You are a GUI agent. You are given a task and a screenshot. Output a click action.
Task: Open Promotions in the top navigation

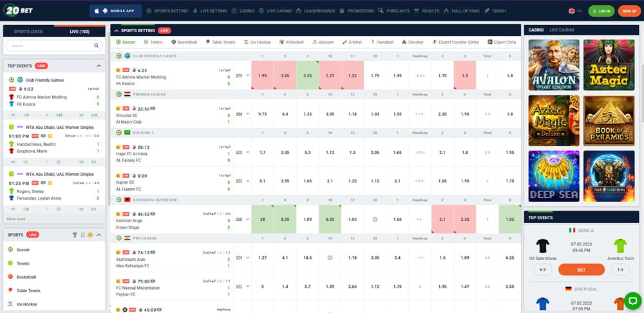pyautogui.click(x=357, y=11)
